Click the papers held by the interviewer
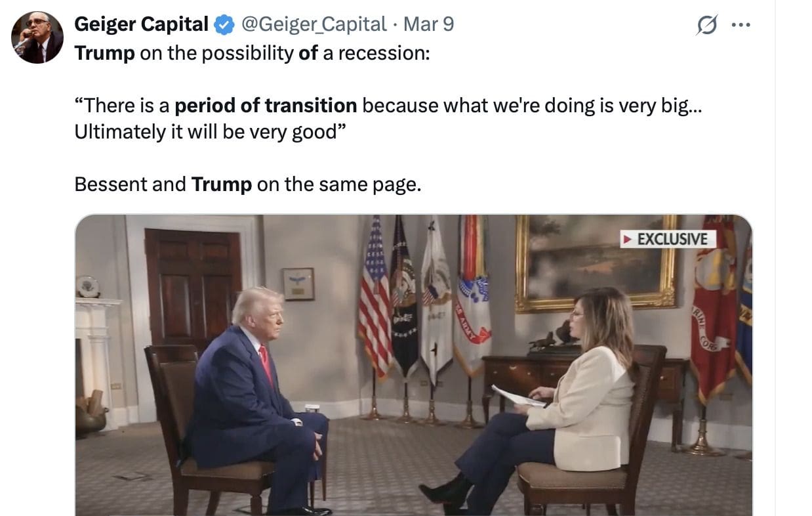This screenshot has height=516, width=812. pos(516,396)
